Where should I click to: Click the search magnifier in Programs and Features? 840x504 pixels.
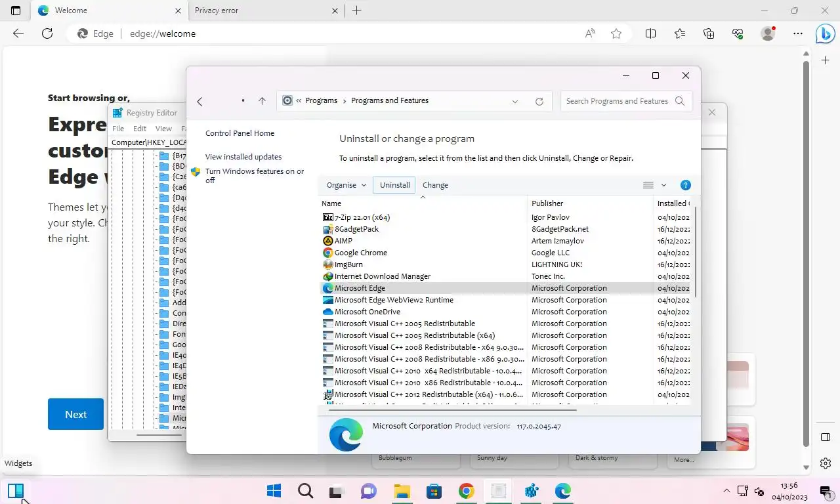click(680, 101)
